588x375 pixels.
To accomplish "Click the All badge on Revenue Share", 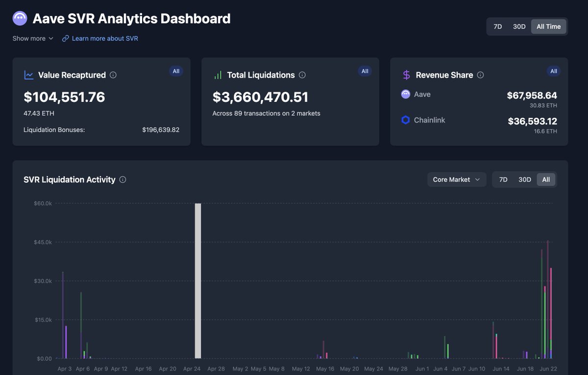I will pos(554,71).
